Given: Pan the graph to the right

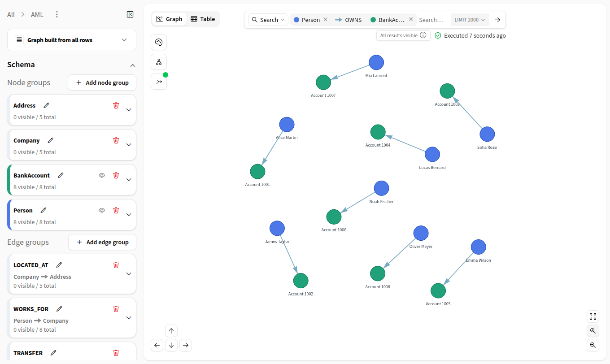Looking at the screenshot, I should pyautogui.click(x=186, y=345).
